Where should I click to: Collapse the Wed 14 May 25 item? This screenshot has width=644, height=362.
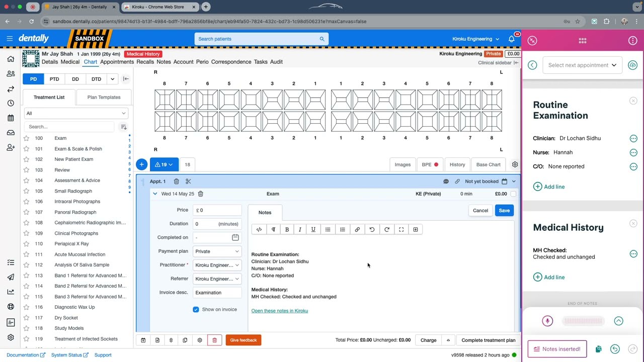(x=155, y=194)
